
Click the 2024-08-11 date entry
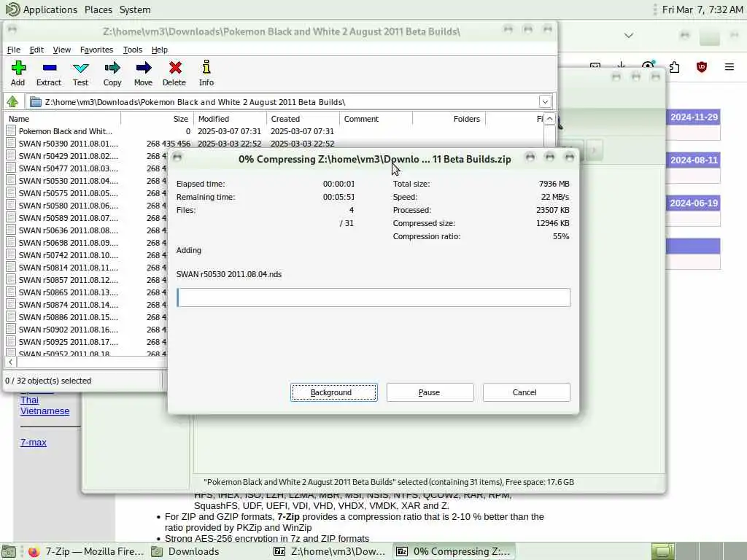[x=694, y=160]
